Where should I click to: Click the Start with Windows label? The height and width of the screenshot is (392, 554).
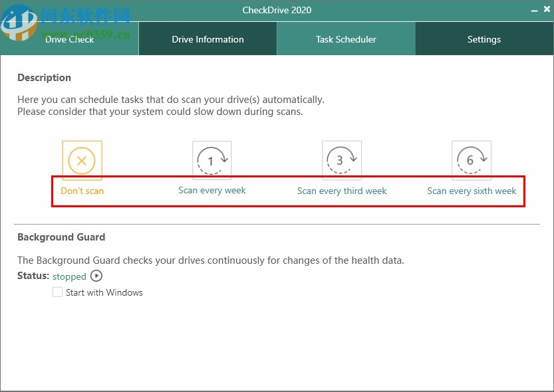(104, 292)
